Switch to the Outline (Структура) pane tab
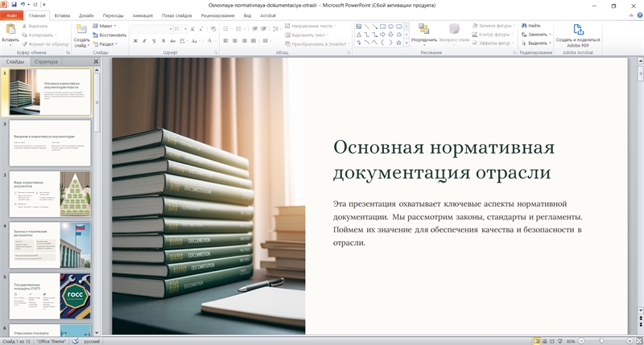 (x=46, y=62)
